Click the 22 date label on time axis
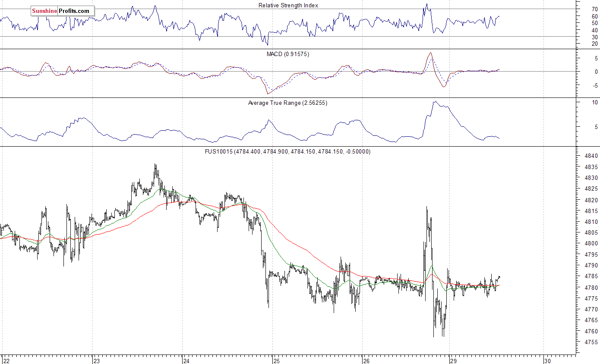 pos(6,361)
